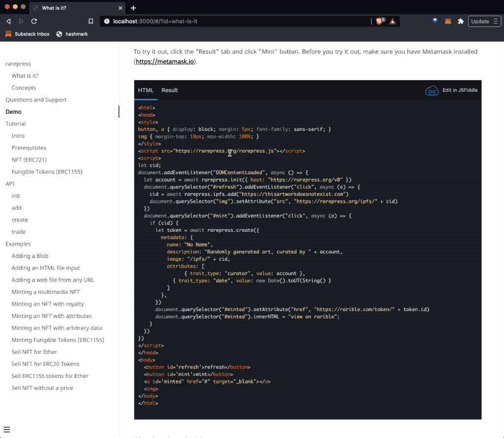Bookmark this page with the bookmark icon
This screenshot has width=504, height=438.
coord(91,21)
